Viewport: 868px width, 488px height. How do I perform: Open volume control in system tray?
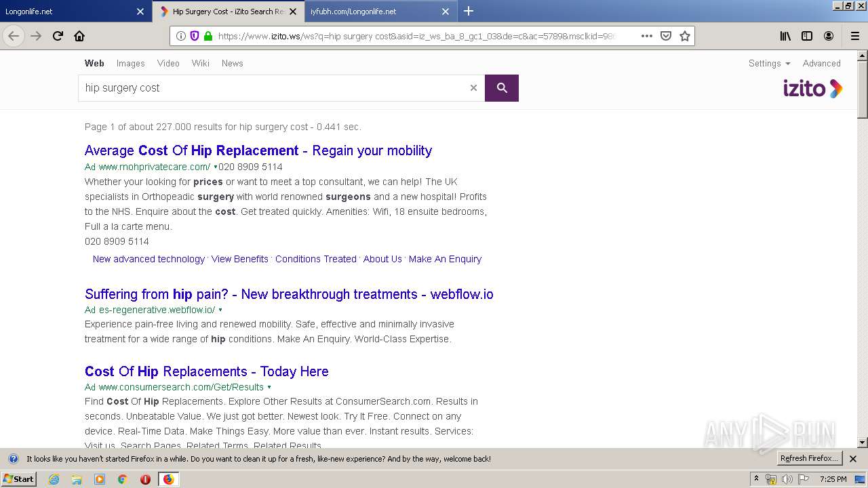[x=787, y=479]
